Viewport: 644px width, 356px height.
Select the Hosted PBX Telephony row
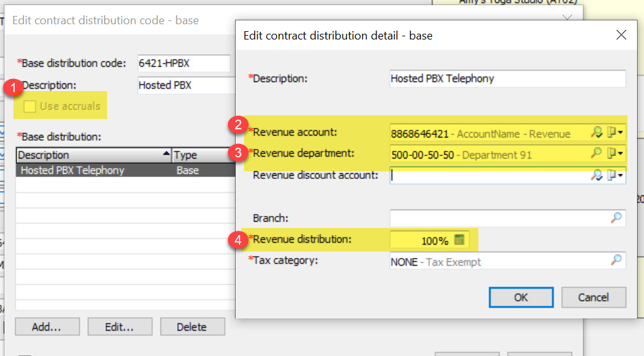pyautogui.click(x=96, y=170)
